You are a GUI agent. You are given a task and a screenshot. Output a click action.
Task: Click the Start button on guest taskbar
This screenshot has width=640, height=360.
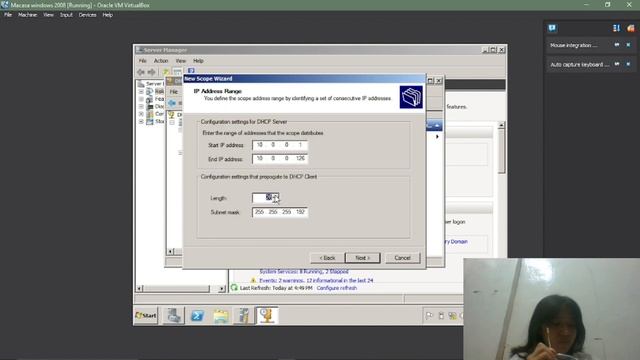146,316
